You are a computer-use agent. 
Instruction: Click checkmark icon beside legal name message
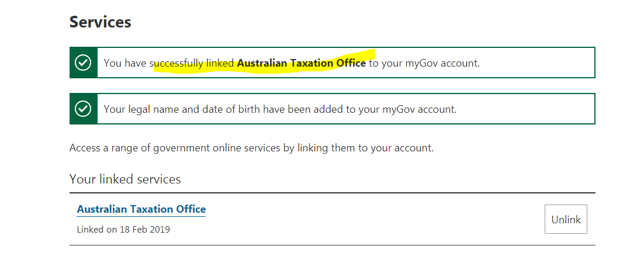(x=84, y=109)
